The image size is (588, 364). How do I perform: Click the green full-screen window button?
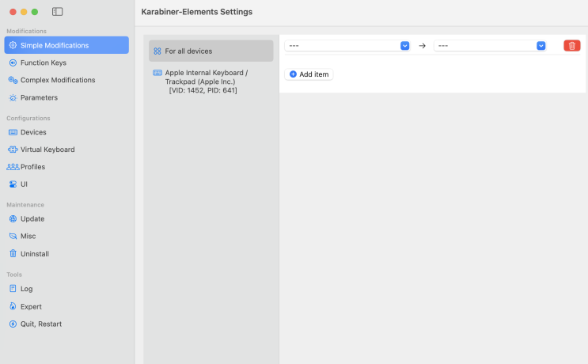[35, 12]
